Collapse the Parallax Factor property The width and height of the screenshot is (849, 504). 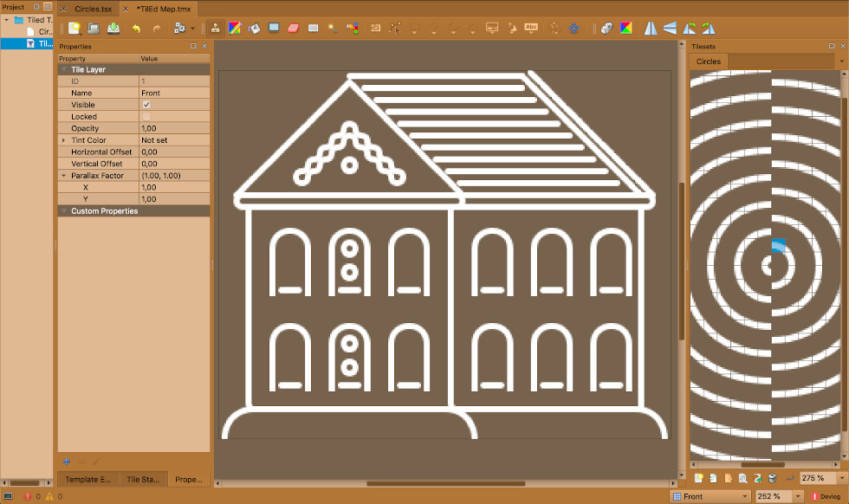pos(65,175)
